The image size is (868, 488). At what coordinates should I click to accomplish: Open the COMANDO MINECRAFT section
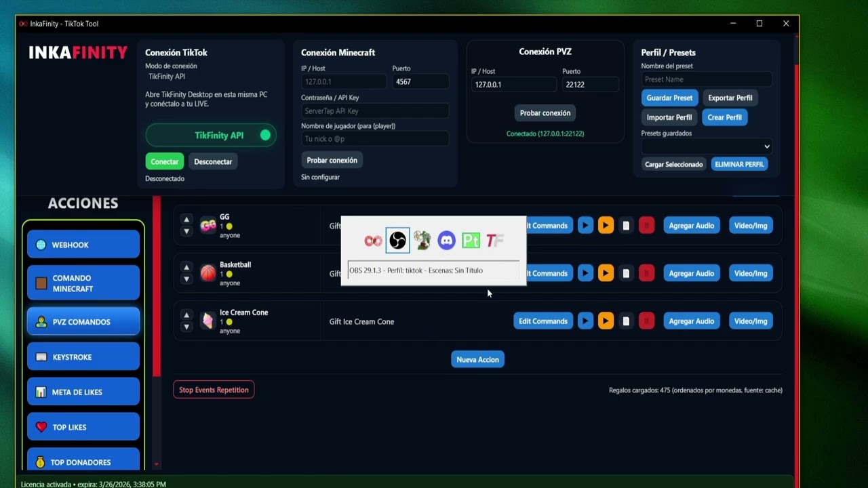pos(83,283)
